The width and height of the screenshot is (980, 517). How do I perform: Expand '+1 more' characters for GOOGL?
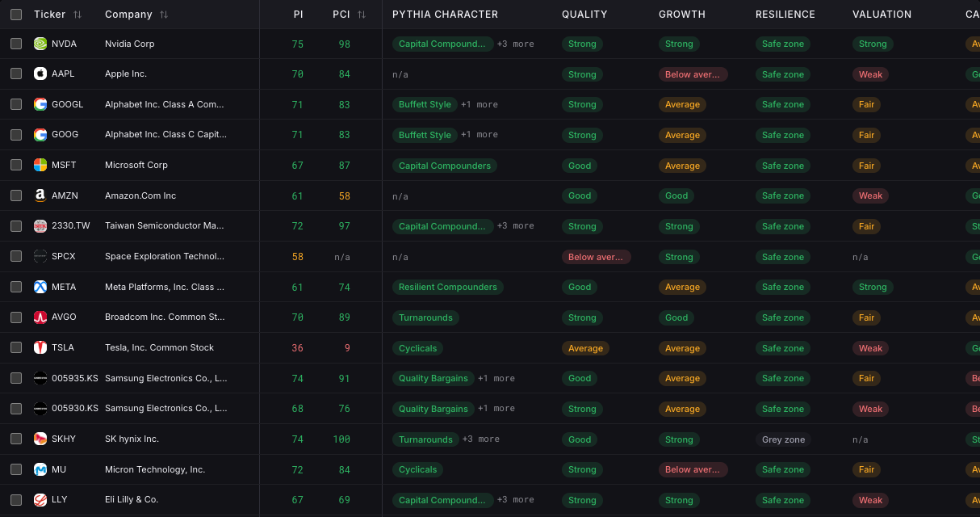coord(480,104)
